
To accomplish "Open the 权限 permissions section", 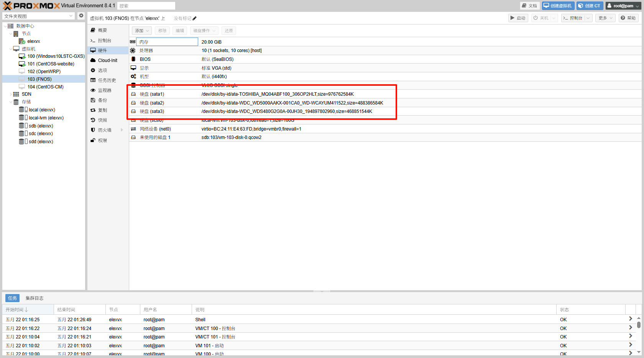I will [x=102, y=141].
